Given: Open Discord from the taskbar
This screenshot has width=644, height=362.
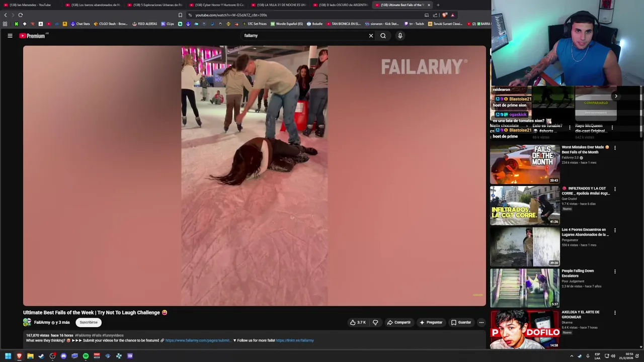Looking at the screenshot, I should pos(63,356).
